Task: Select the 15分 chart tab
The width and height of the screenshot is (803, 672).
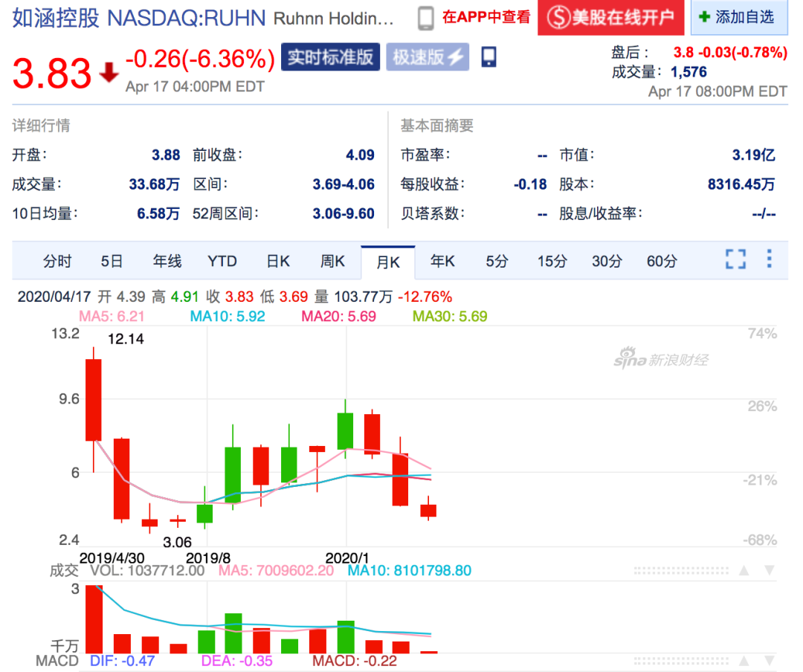Action: point(552,261)
